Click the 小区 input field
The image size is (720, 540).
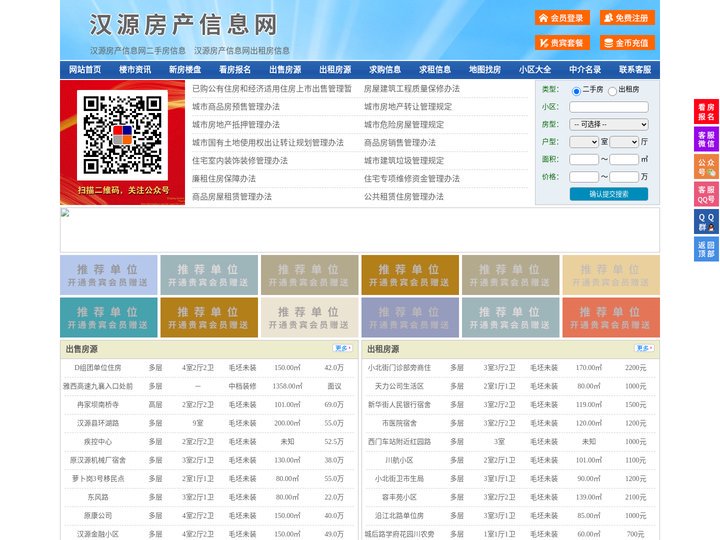(609, 107)
